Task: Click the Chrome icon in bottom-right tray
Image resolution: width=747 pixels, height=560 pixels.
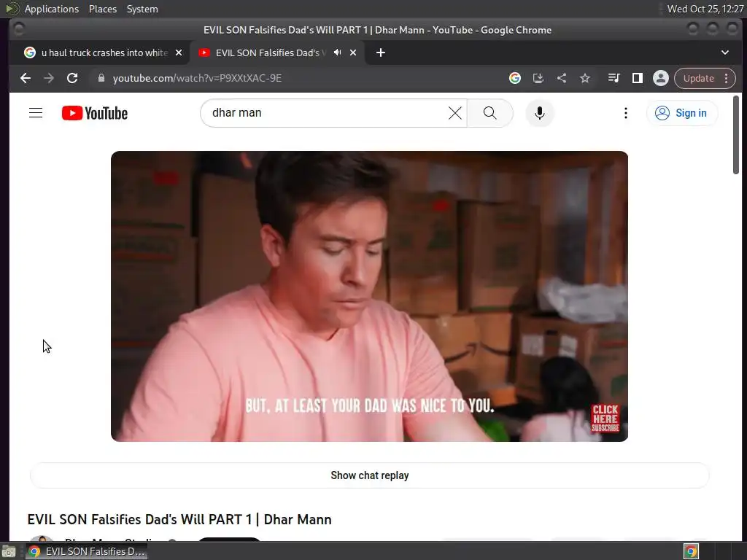Action: tap(691, 551)
